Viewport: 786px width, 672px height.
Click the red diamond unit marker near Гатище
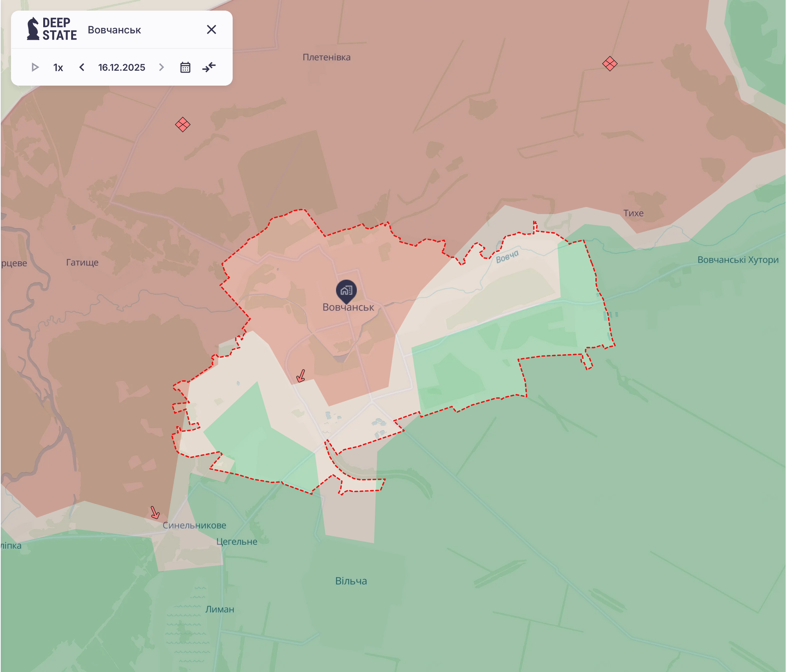tap(183, 125)
